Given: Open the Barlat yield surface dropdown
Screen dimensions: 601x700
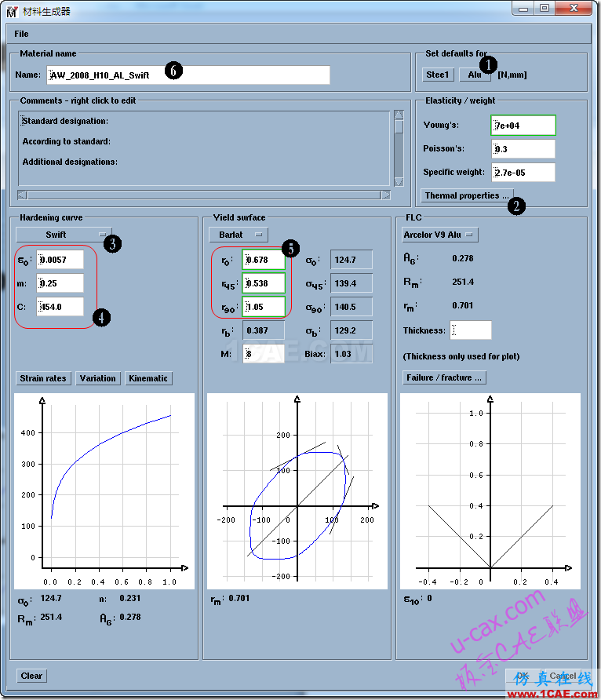Looking at the screenshot, I should [x=239, y=235].
